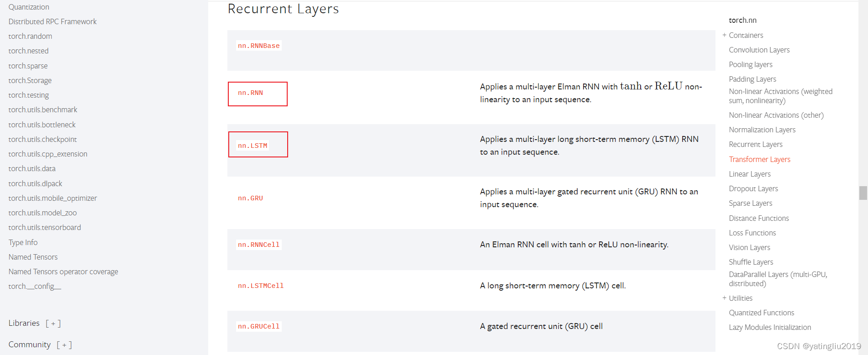
Task: Open the Quantization page
Action: coord(29,7)
